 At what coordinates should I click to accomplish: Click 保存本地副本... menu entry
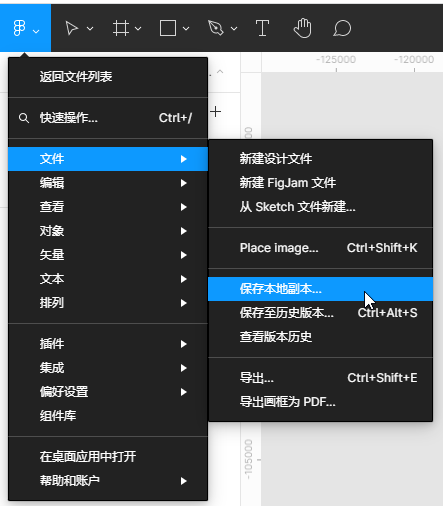pos(320,289)
